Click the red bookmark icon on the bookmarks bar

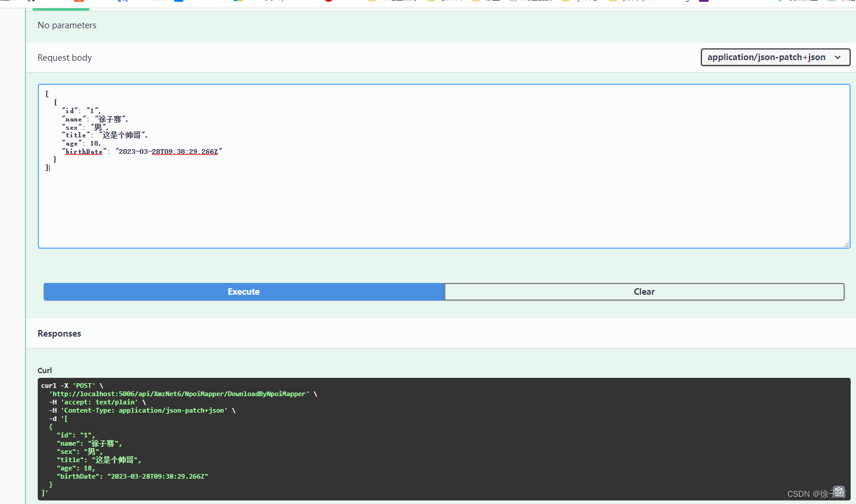pos(80,2)
